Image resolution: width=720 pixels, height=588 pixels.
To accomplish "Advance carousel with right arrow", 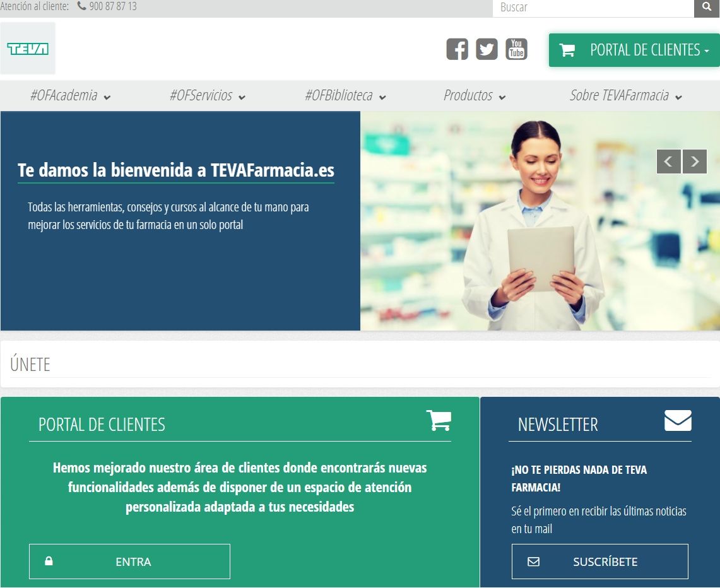I will pos(695,162).
